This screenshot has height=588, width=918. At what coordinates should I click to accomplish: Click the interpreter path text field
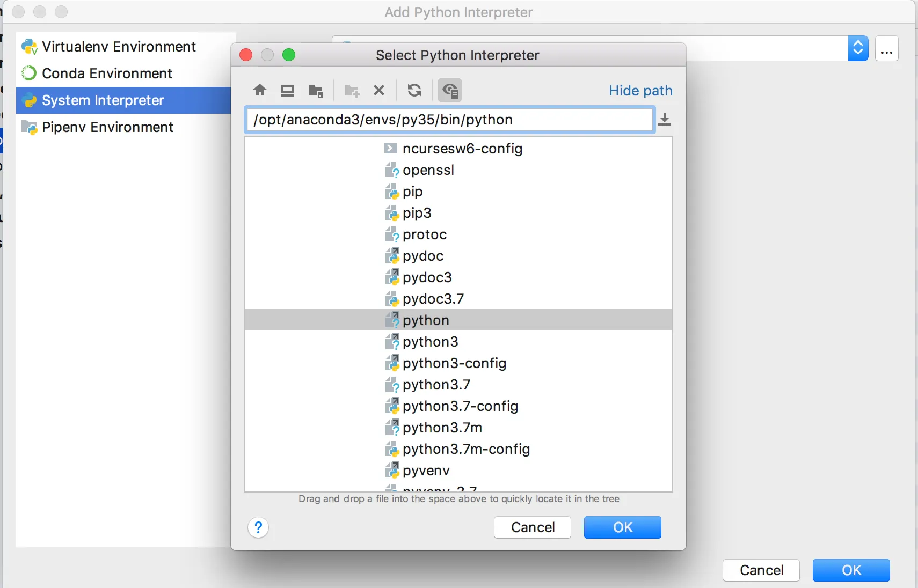(450, 120)
